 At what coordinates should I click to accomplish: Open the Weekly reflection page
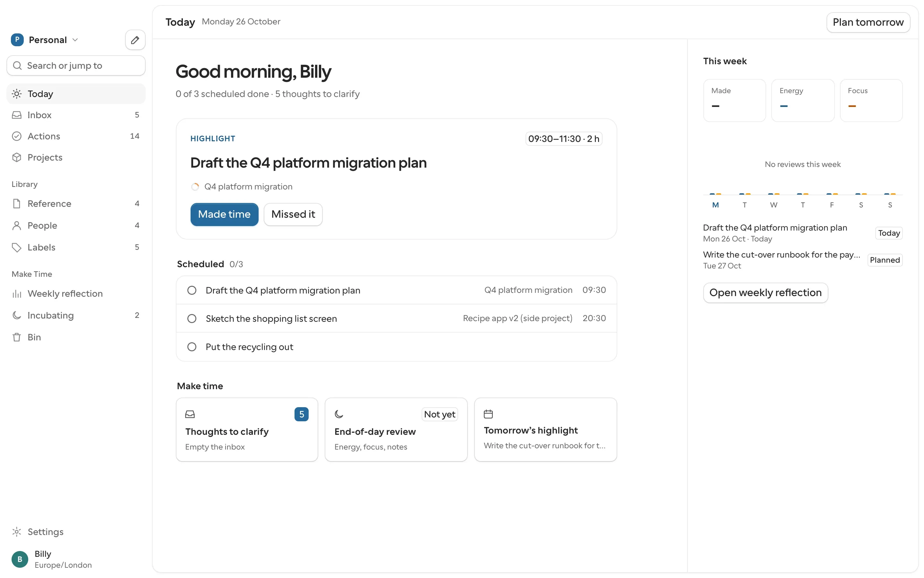tap(76, 293)
